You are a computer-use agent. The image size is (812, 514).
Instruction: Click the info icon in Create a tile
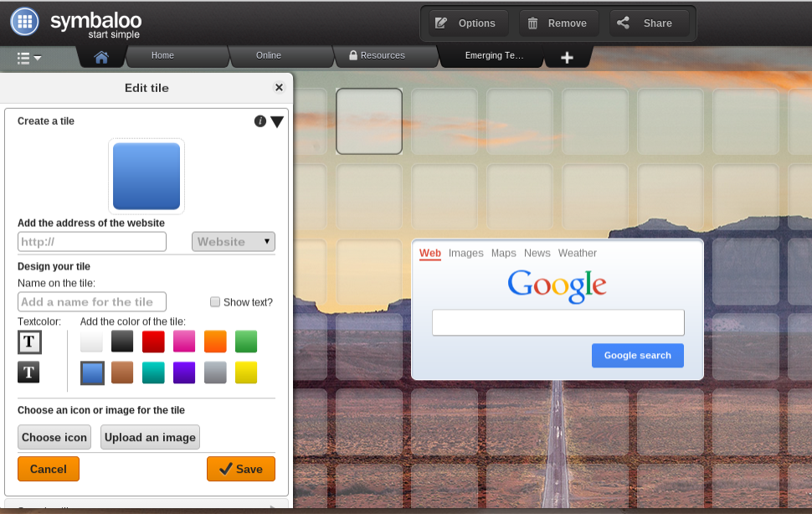coord(260,121)
